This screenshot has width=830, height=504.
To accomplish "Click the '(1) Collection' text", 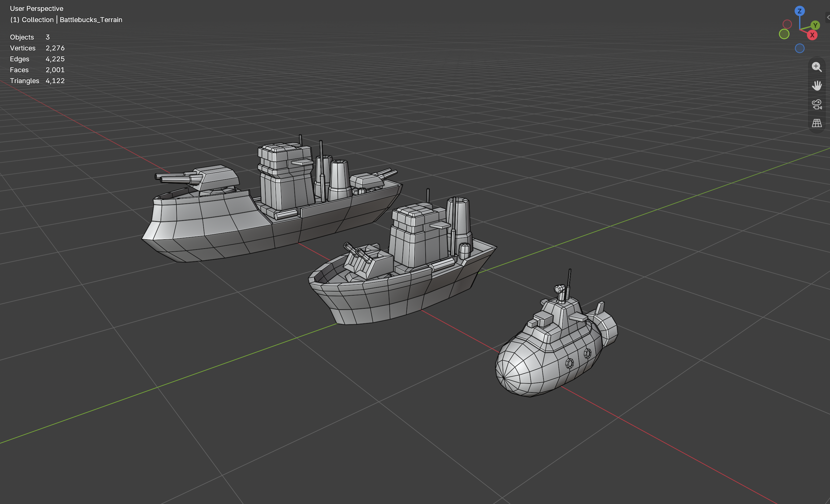I will point(32,20).
